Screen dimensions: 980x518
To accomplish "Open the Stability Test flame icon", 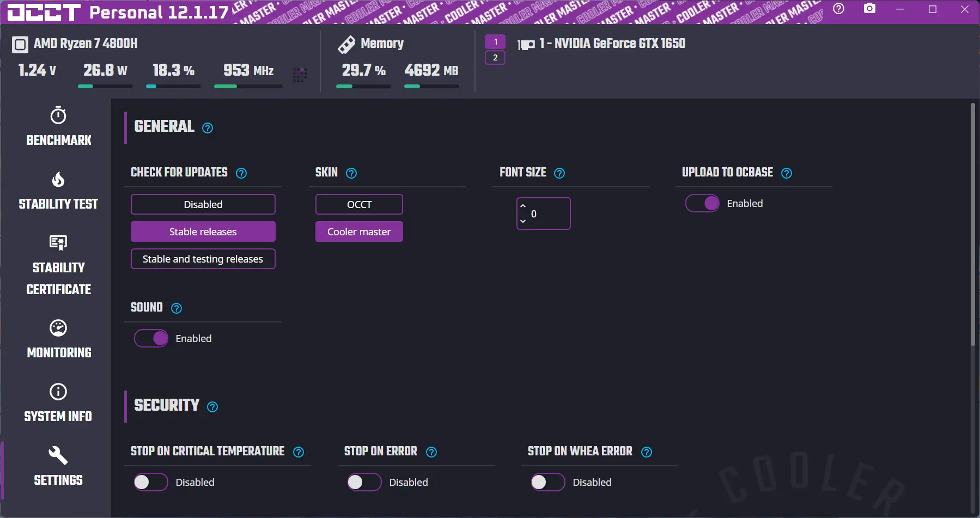I will [58, 179].
